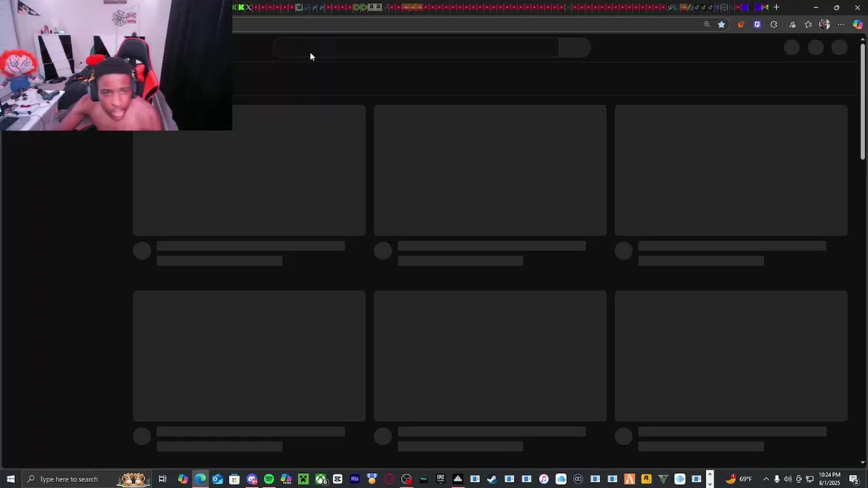
Task: Open the Favorites list icon
Action: click(808, 24)
